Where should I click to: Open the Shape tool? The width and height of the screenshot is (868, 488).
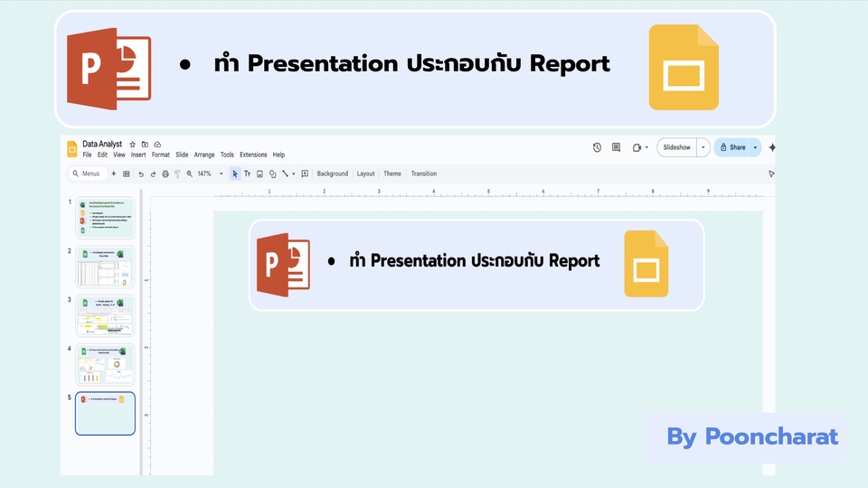pyautogui.click(x=272, y=174)
